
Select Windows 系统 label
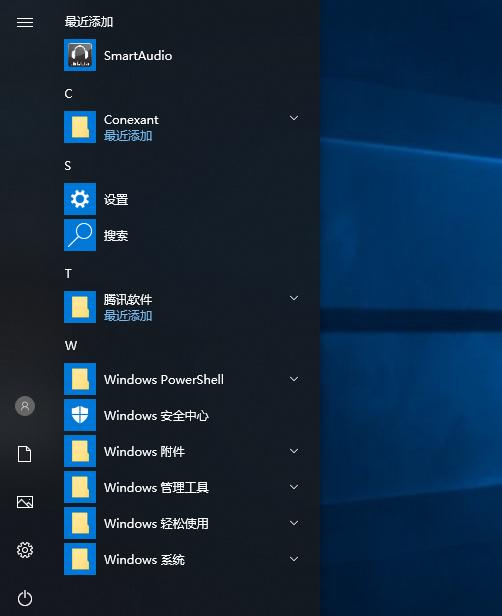coord(144,559)
